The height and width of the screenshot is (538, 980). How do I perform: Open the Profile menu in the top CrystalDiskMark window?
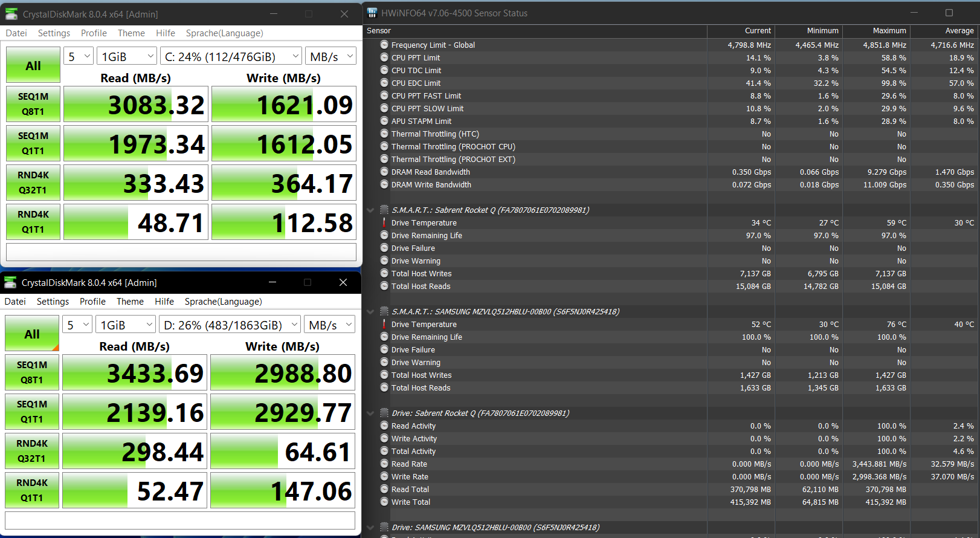[x=94, y=33]
